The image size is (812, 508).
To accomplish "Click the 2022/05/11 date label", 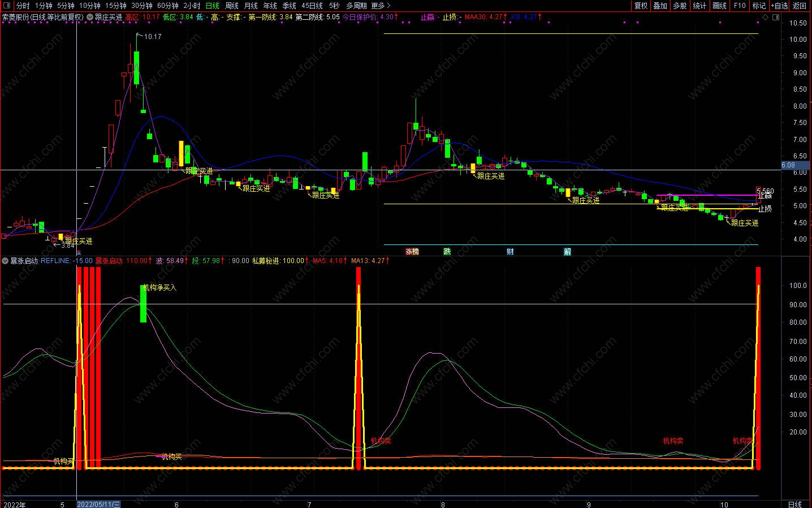I will click(98, 504).
